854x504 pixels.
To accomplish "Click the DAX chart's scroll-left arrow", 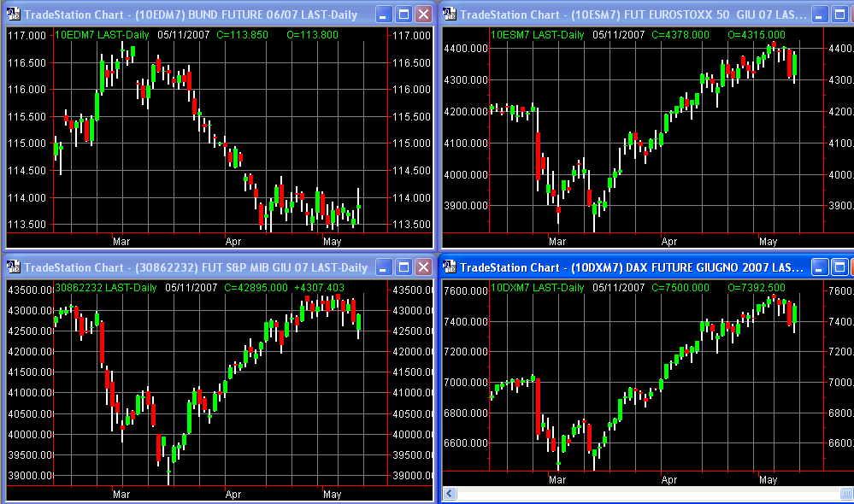I will click(x=450, y=494).
